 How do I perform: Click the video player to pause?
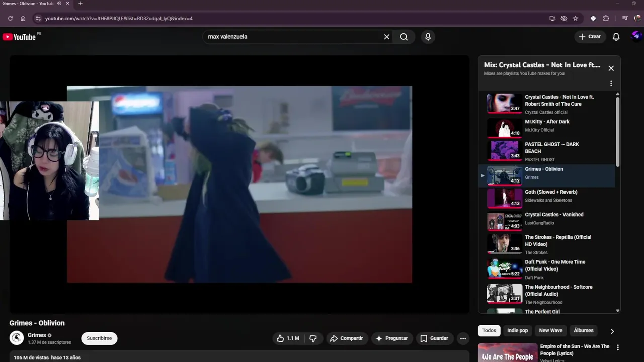point(239,185)
